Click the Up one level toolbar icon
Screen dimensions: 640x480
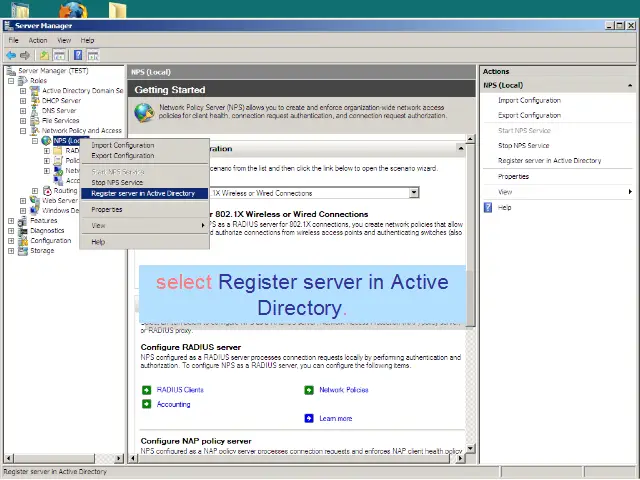[44, 55]
